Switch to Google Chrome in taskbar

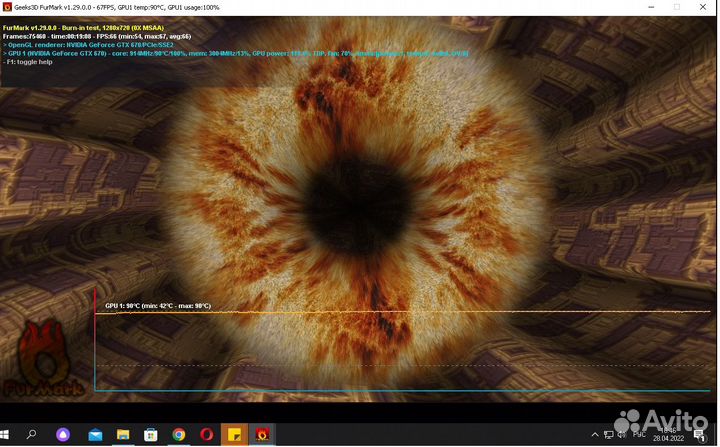pos(179,435)
